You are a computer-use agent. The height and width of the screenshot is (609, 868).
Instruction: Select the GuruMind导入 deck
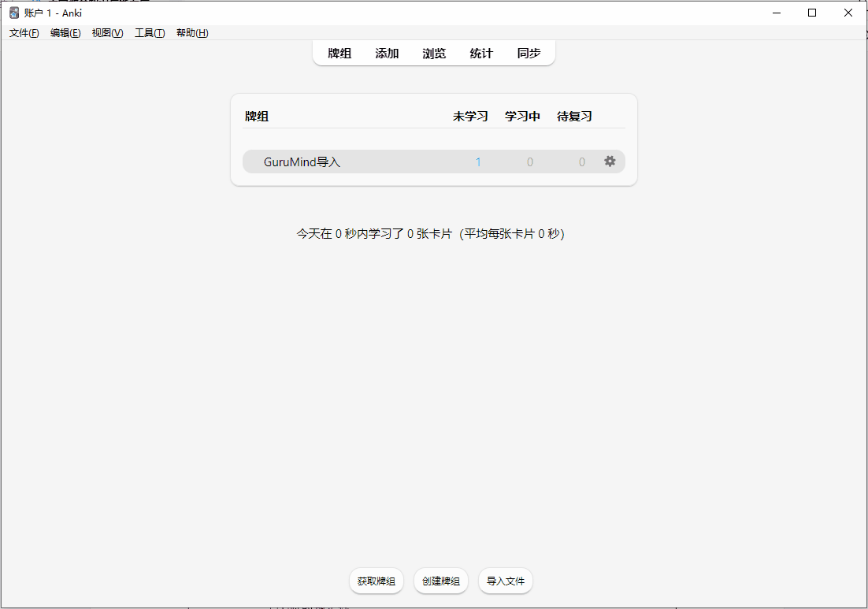click(x=302, y=162)
